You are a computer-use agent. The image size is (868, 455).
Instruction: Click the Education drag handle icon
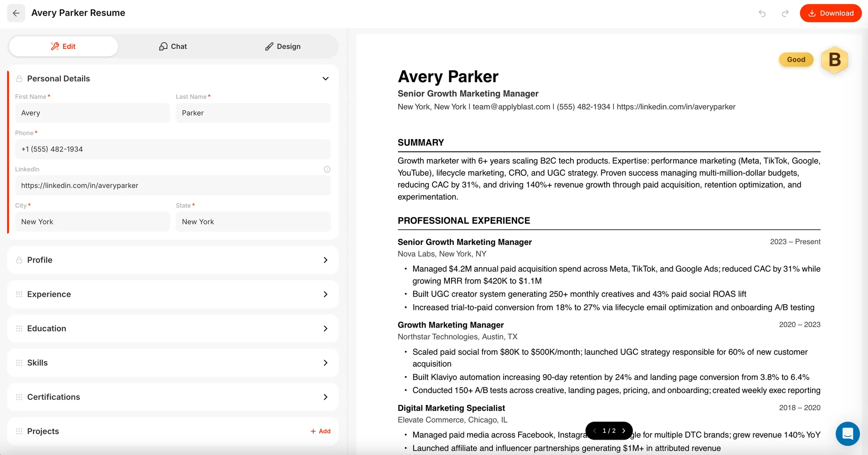click(19, 328)
